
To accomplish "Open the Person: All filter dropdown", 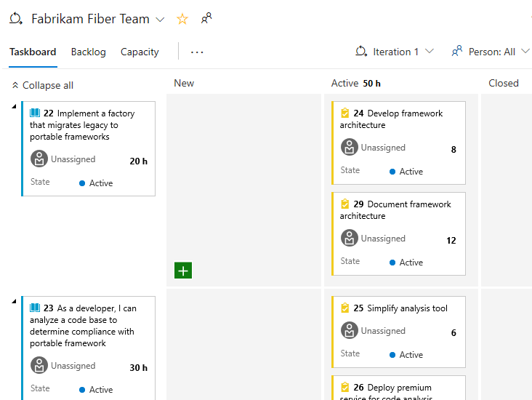I will click(491, 52).
